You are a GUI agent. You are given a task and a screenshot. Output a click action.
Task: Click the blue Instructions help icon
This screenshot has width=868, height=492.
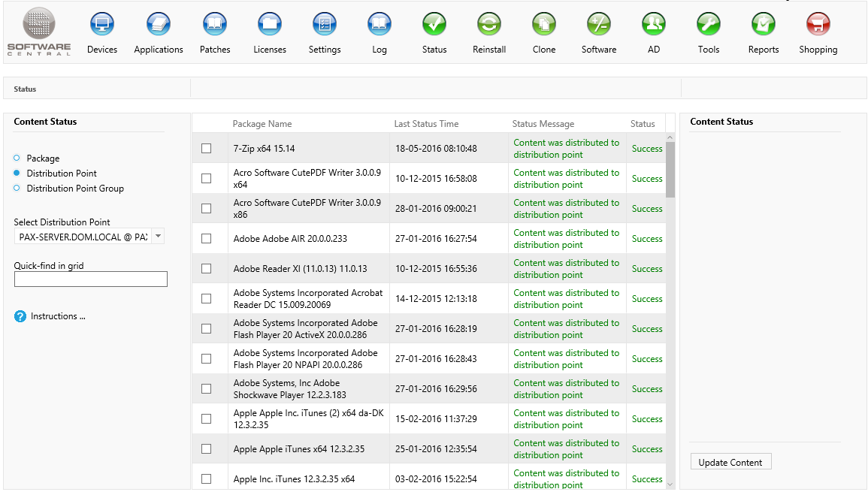coord(20,316)
